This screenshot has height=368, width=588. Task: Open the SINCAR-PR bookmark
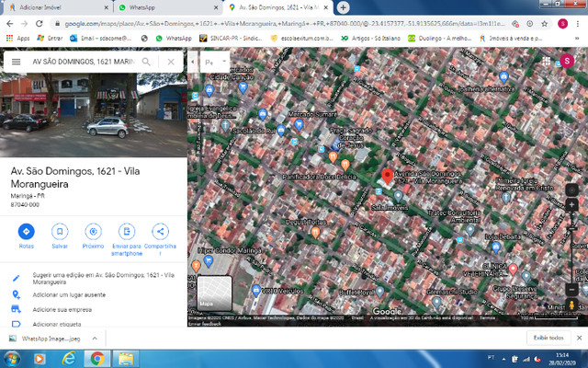point(231,38)
